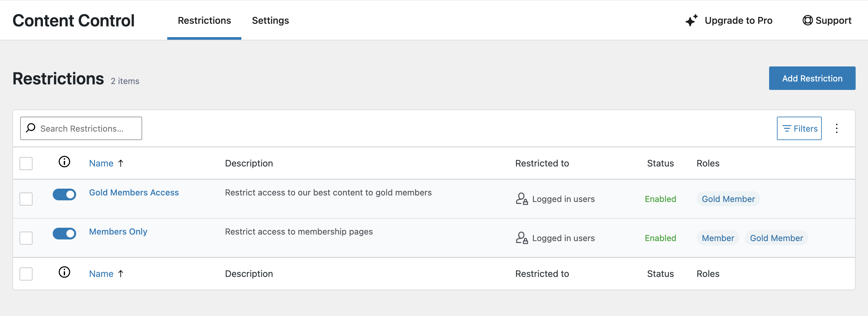Viewport: 868px width, 316px height.
Task: Sort by the bottom Name column header
Action: (x=101, y=274)
